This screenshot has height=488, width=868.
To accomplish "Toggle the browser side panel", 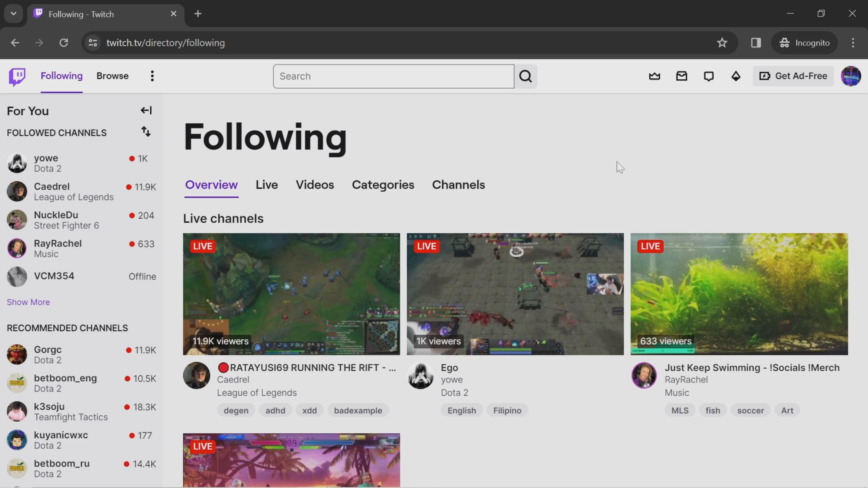I will [x=756, y=43].
